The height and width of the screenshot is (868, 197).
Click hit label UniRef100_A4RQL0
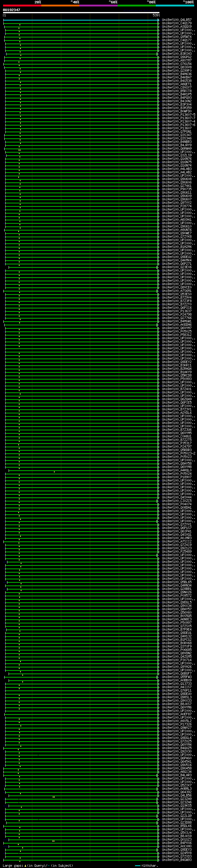[x=177, y=470]
